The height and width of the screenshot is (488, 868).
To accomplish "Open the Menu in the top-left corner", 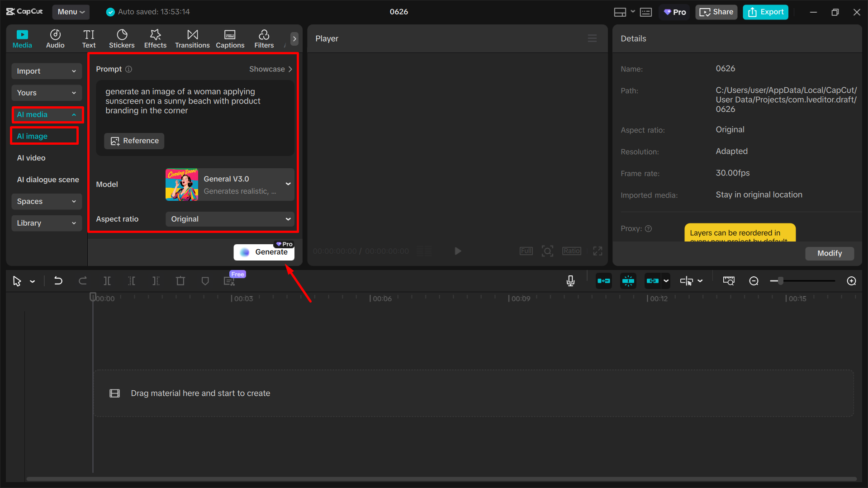I will click(x=71, y=12).
